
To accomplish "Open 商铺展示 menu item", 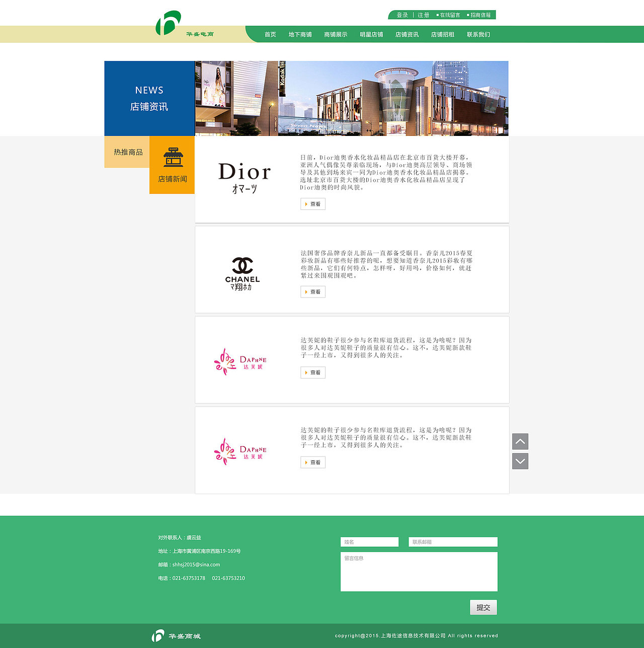I will coord(336,35).
